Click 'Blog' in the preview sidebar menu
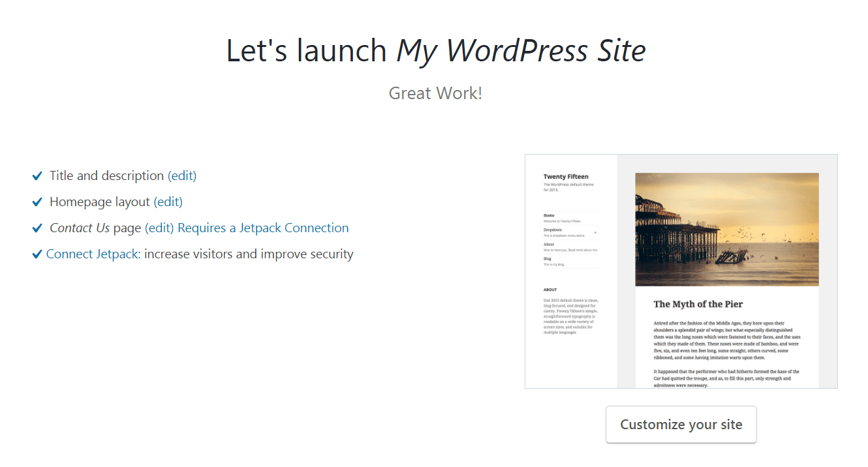This screenshot has height=467, width=868. tap(547, 258)
